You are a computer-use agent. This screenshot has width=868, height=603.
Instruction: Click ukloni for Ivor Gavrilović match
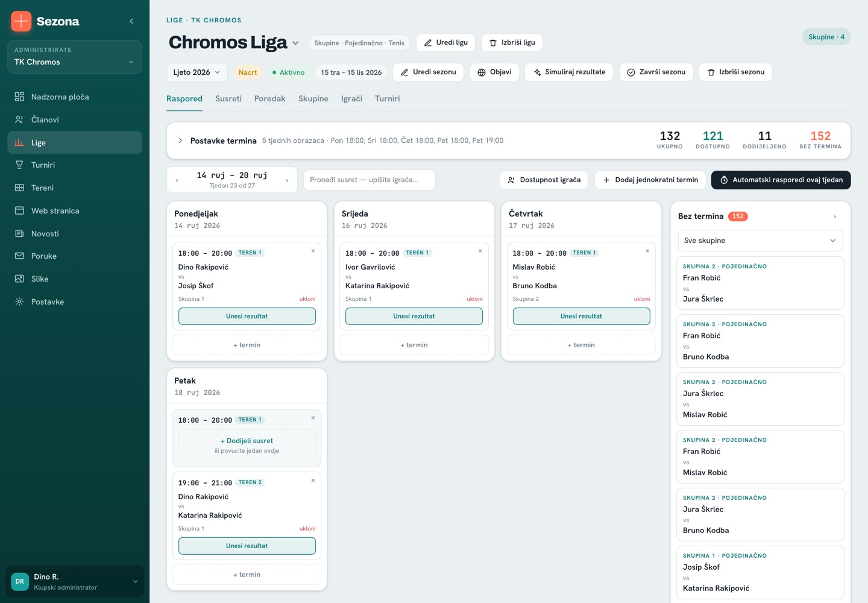[x=474, y=299]
